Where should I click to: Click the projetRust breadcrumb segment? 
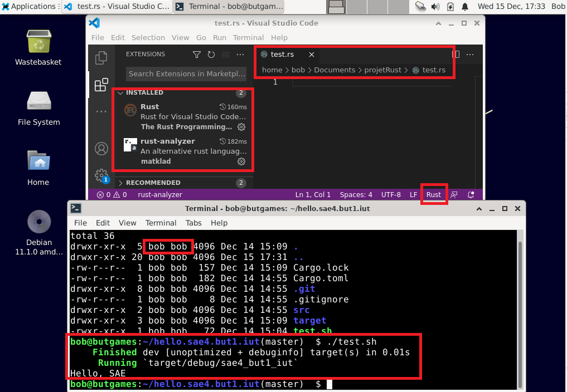click(x=382, y=70)
